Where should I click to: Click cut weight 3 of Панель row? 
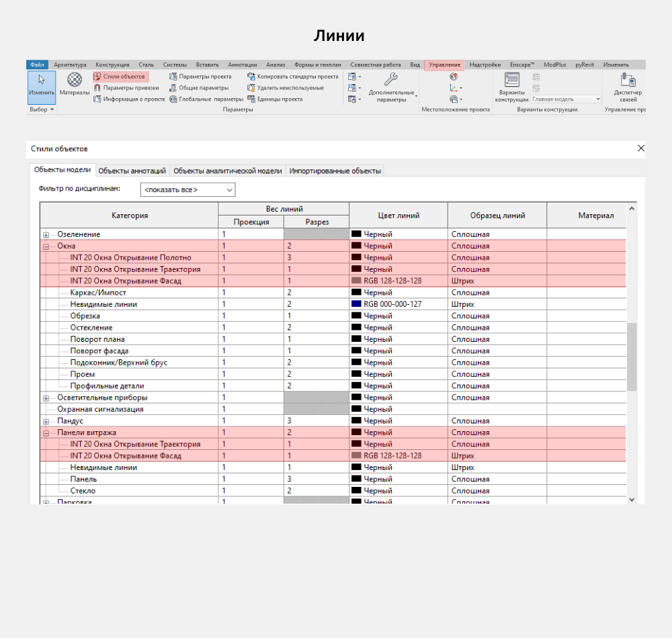coord(289,479)
